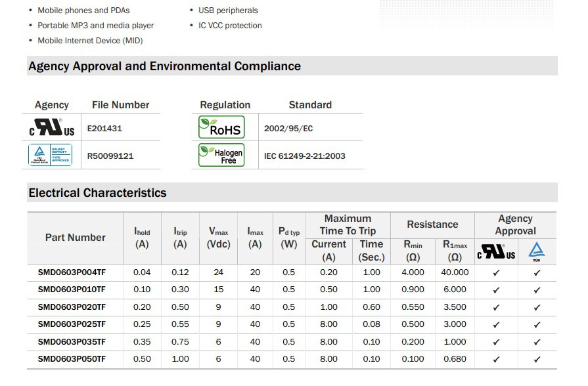This screenshot has width=588, height=386.
Task: Select part number 'SMD0603P010TF'
Action: tap(72, 289)
